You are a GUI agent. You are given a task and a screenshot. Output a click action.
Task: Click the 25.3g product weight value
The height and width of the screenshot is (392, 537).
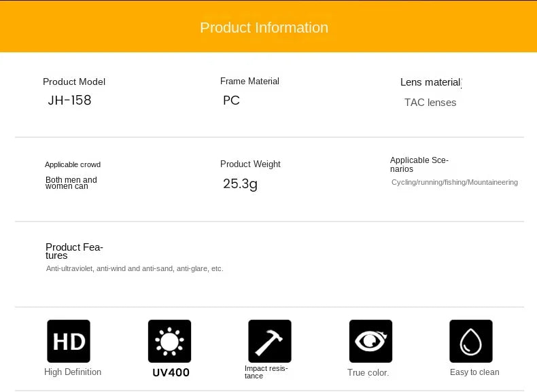tap(240, 184)
